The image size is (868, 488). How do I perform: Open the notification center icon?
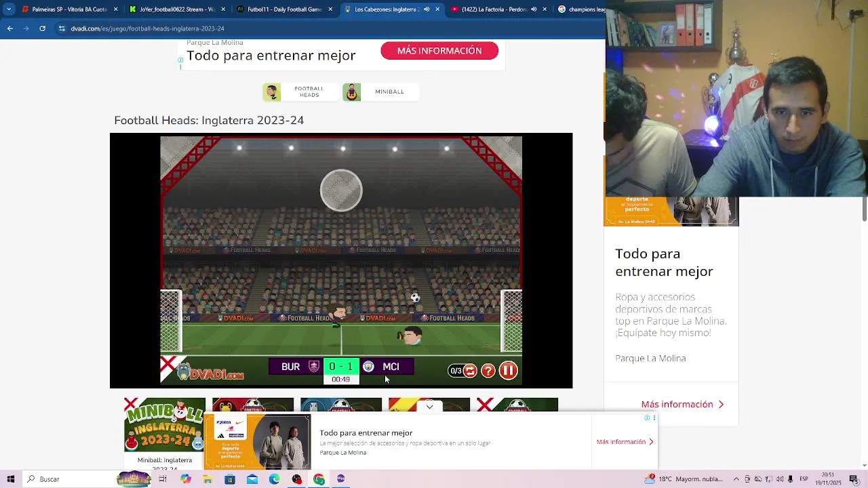[853, 479]
